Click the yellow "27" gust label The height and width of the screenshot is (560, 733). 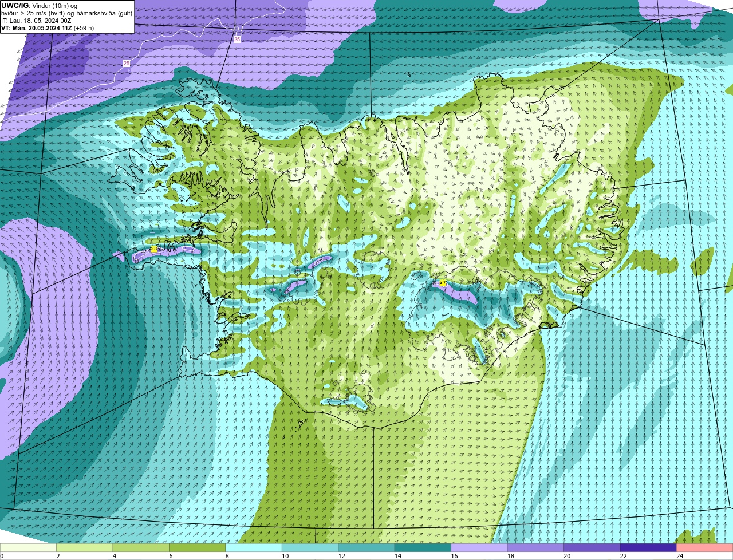[443, 283]
